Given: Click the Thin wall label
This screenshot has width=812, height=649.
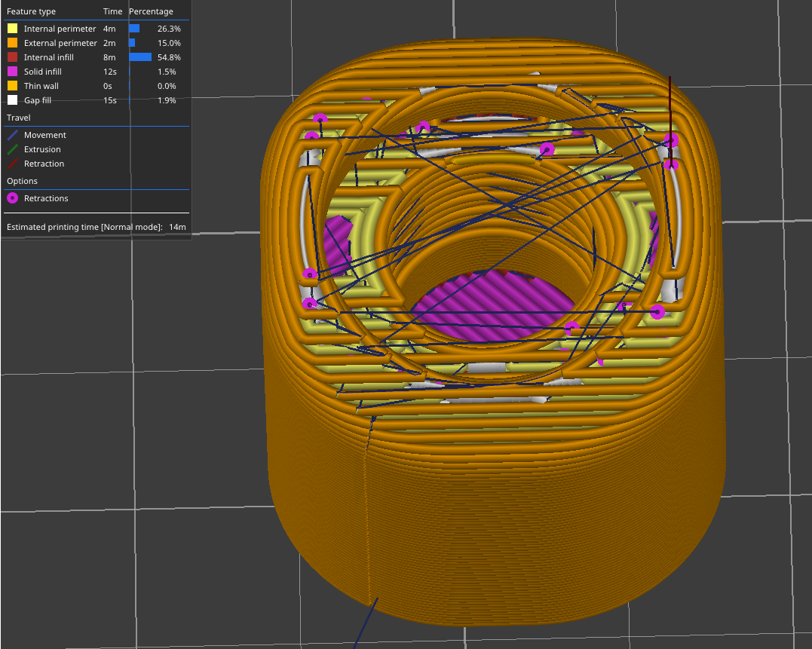Looking at the screenshot, I should click(41, 86).
